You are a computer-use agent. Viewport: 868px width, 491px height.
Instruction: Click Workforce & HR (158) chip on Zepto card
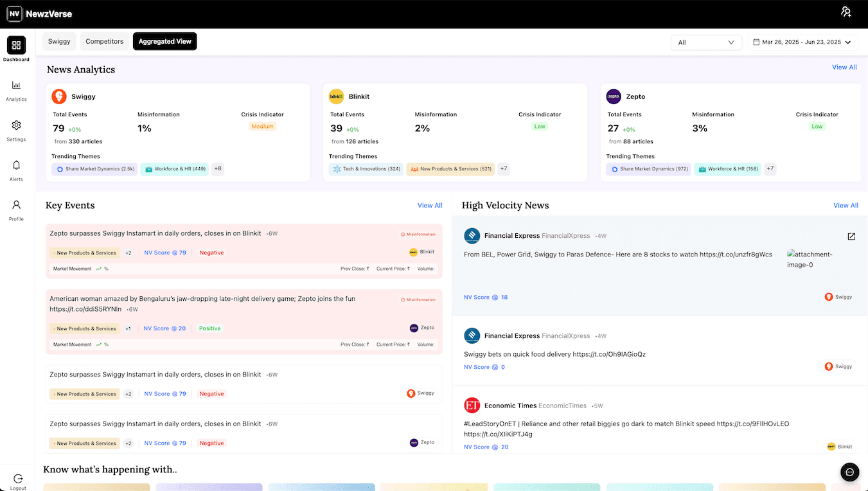[727, 169]
